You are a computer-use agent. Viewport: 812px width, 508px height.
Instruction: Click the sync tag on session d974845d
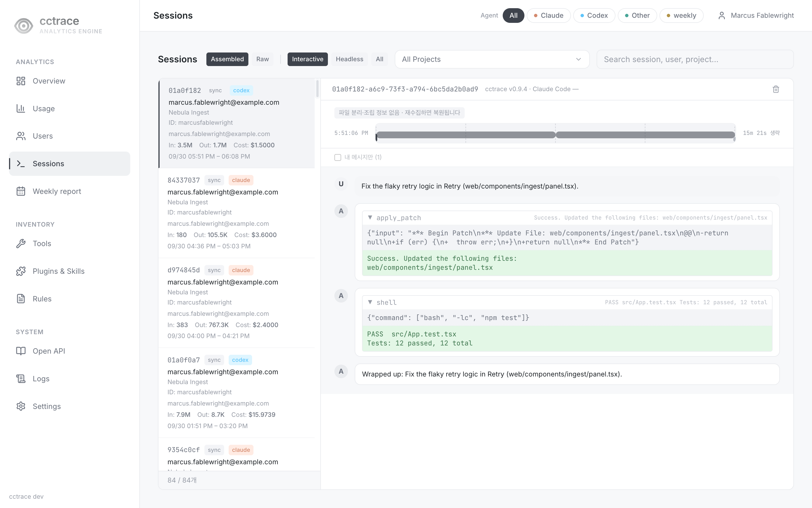click(214, 270)
